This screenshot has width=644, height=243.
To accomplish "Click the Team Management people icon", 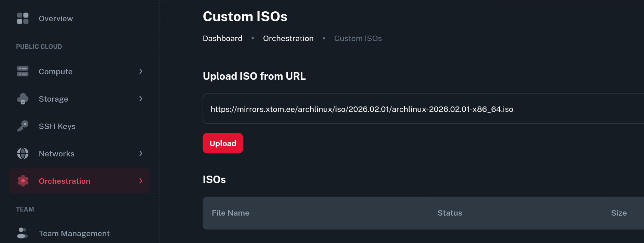I will tap(23, 233).
